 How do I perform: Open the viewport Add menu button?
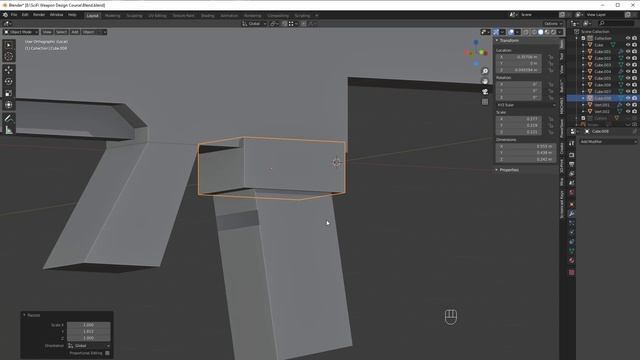pyautogui.click(x=75, y=32)
